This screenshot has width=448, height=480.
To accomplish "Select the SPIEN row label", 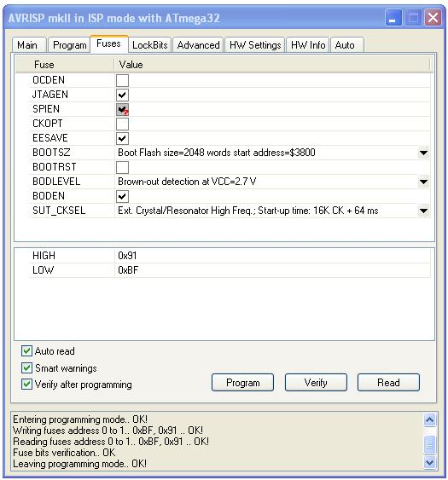I will [46, 109].
